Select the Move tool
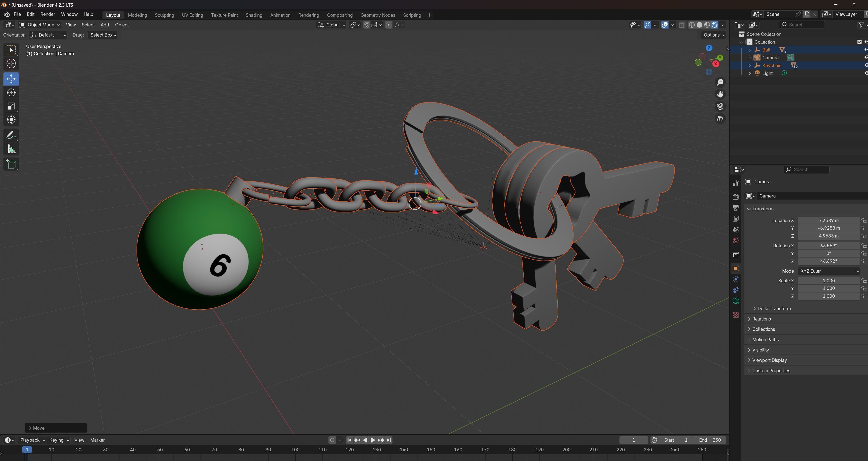Image resolution: width=868 pixels, height=461 pixels. 11,79
